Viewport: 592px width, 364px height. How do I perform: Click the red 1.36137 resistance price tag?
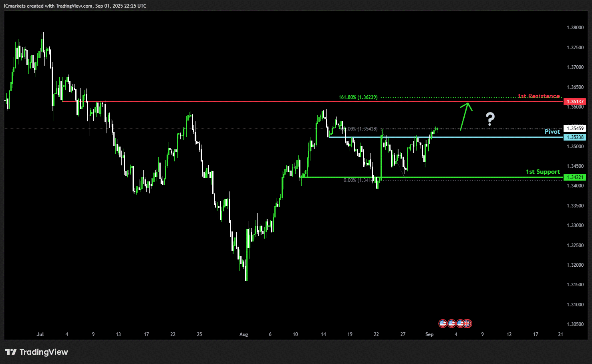[575, 102]
